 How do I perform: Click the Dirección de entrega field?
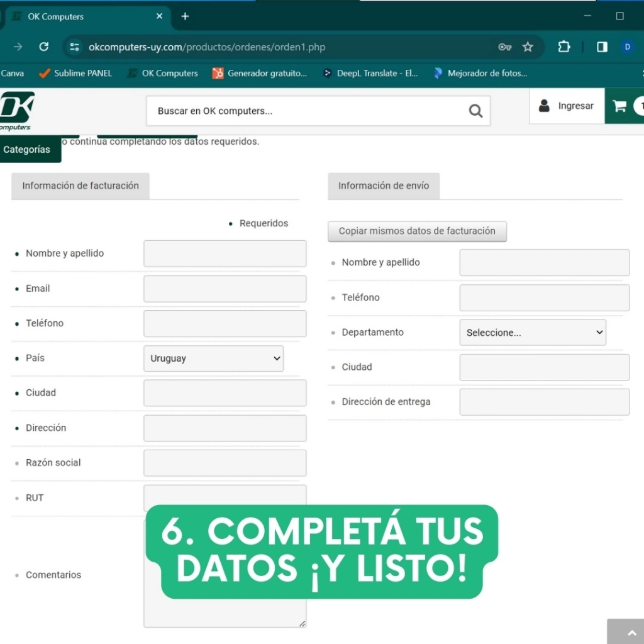point(544,402)
